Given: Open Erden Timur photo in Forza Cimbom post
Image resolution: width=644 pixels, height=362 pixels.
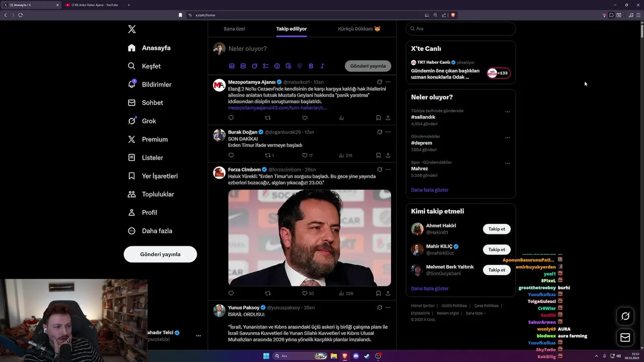Looking at the screenshot, I should tap(309, 238).
